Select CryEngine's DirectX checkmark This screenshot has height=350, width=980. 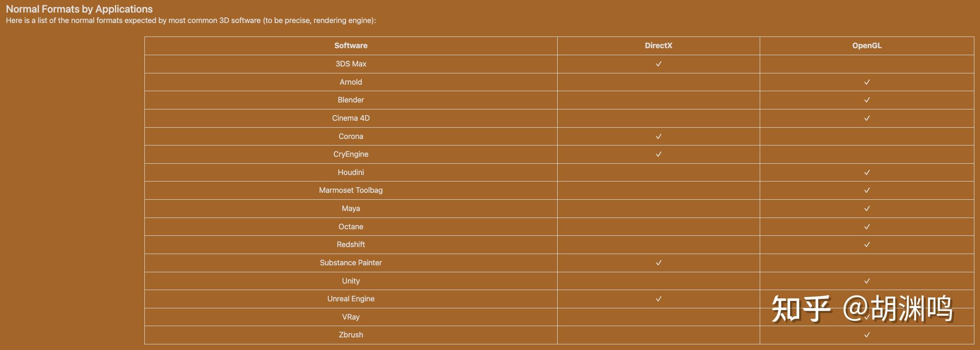(658, 154)
